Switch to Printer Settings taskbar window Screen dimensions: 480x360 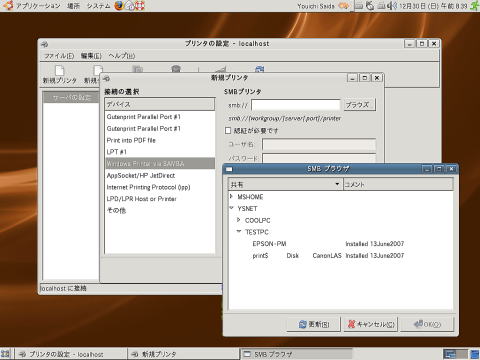coord(71,354)
